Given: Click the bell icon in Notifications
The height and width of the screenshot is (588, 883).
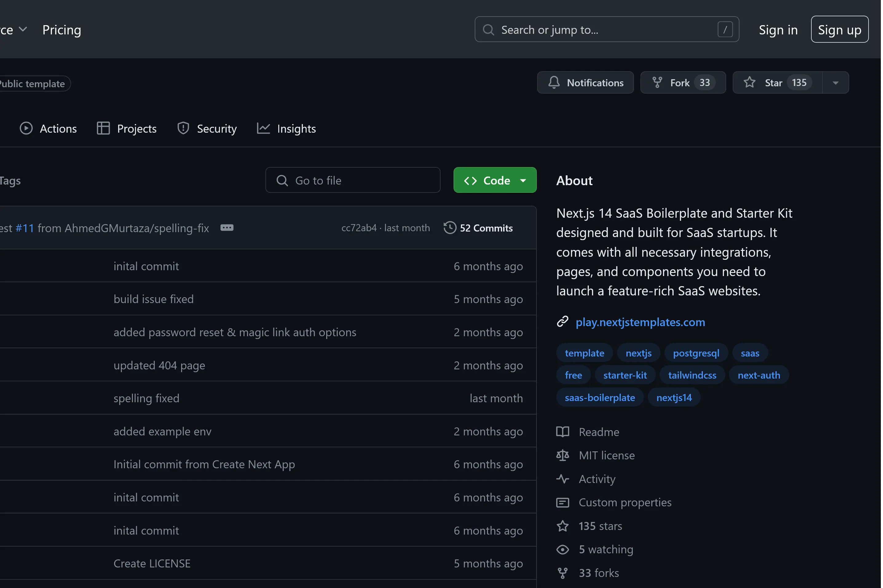Looking at the screenshot, I should 554,83.
